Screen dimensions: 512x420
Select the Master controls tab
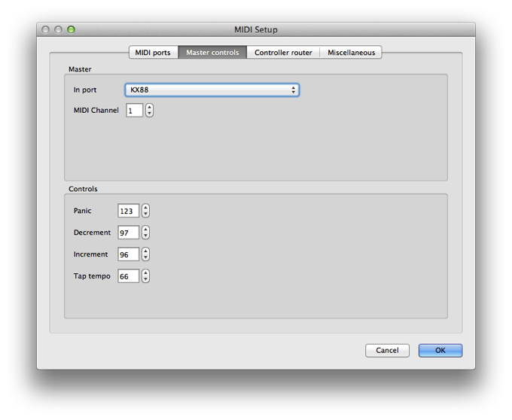point(212,53)
